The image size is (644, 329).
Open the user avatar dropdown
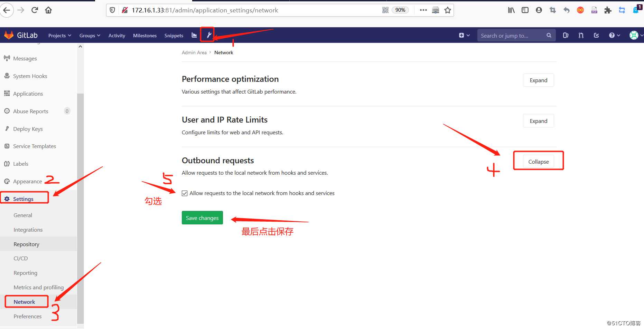pyautogui.click(x=636, y=35)
